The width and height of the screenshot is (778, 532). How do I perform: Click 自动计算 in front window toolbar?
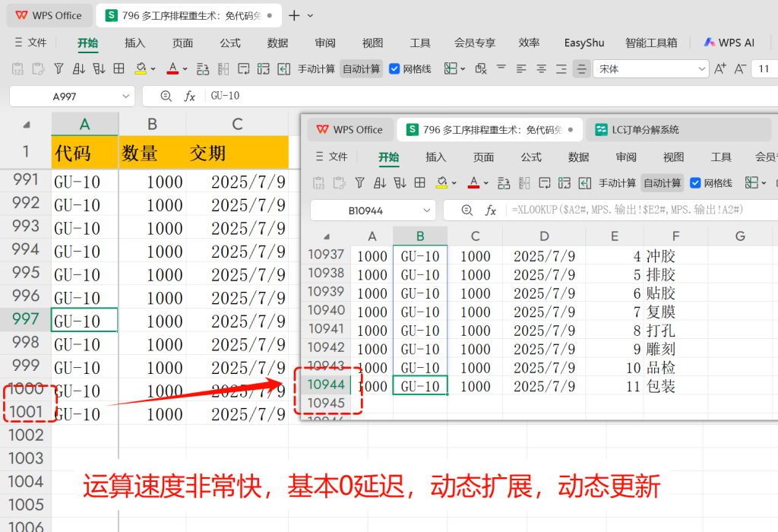pos(662,183)
